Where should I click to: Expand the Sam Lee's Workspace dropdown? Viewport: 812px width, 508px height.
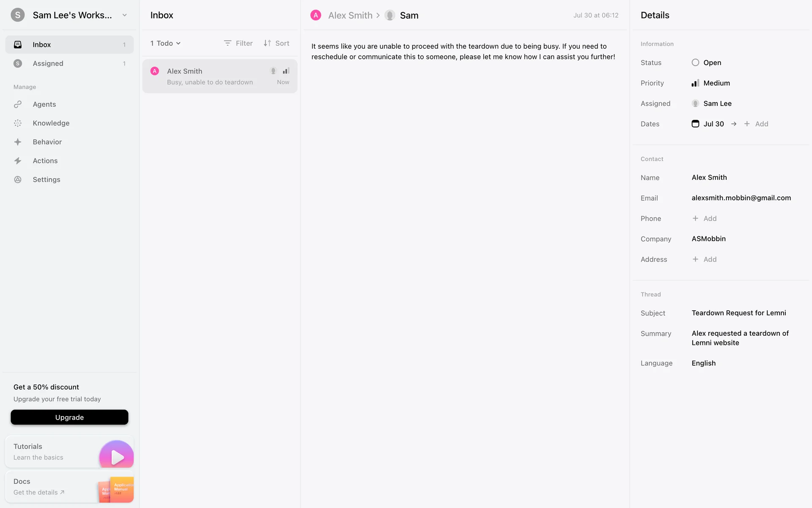click(x=124, y=15)
